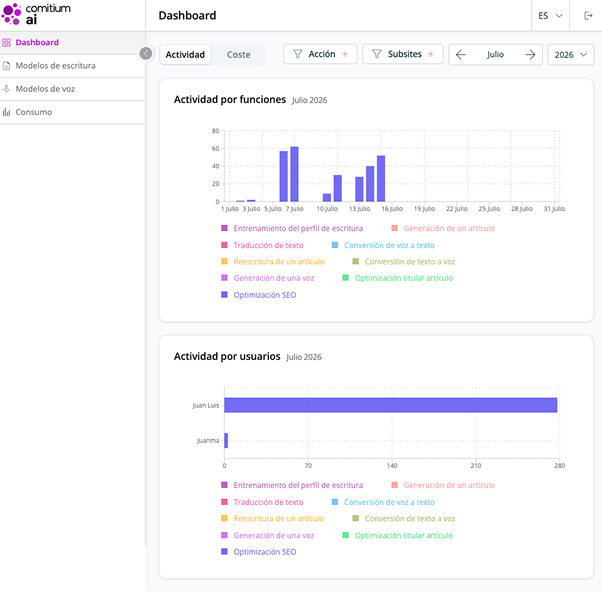This screenshot has height=592, width=602.
Task: Toggle Optimización SEO series in the functions chart legend
Action: [x=259, y=295]
